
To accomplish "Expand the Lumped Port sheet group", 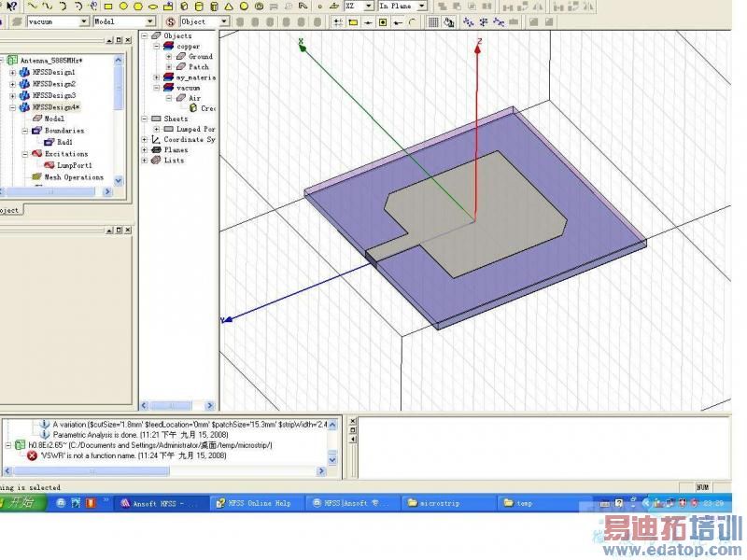I will coord(157,129).
